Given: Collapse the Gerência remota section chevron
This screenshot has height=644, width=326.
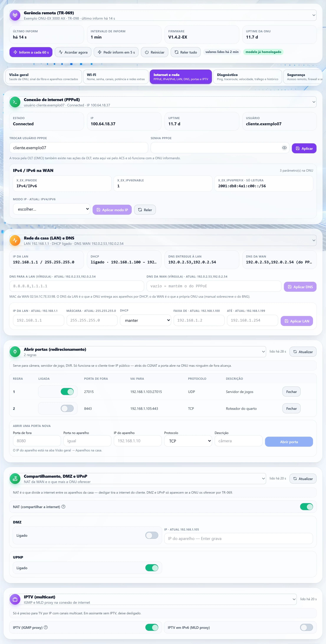Looking at the screenshot, I should pyautogui.click(x=314, y=15).
